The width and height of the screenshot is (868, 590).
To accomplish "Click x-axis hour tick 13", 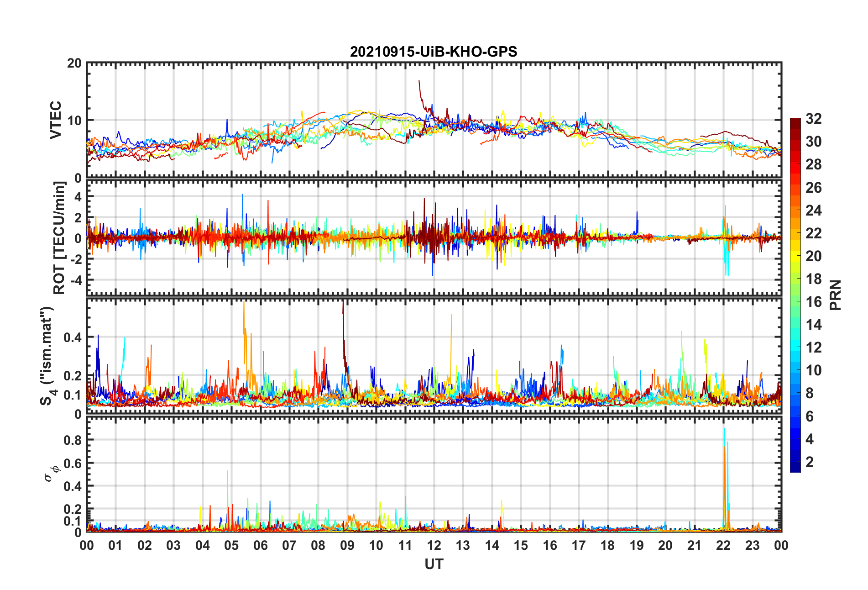I will coord(463,545).
